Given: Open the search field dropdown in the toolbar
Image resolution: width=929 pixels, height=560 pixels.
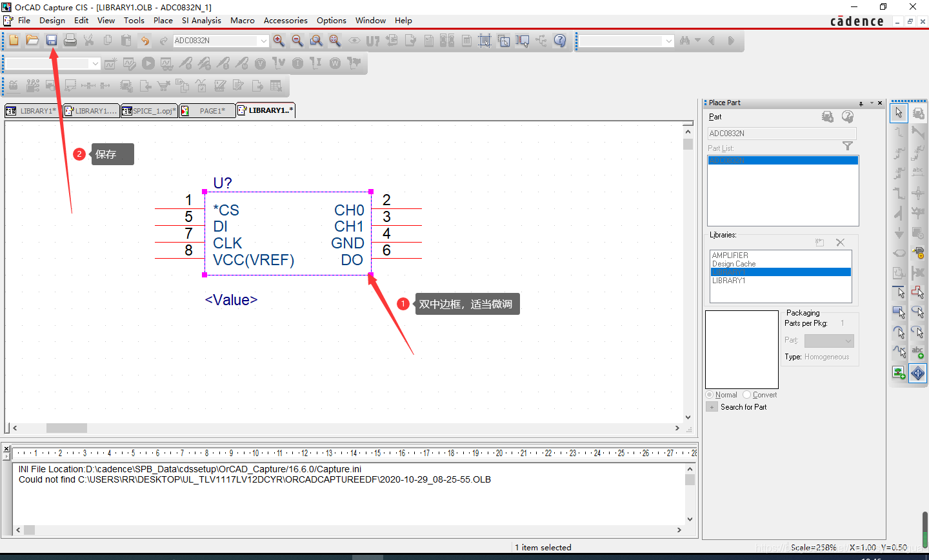Looking at the screenshot, I should tap(668, 41).
